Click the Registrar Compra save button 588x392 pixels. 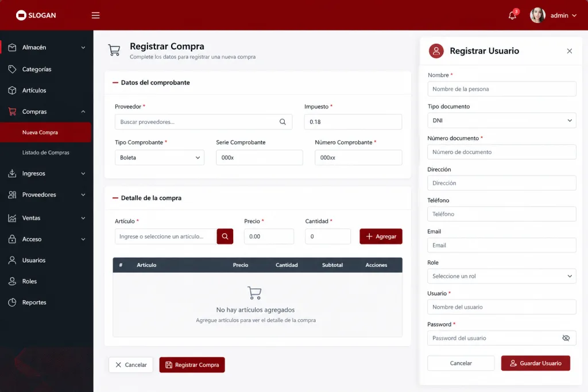(192, 364)
